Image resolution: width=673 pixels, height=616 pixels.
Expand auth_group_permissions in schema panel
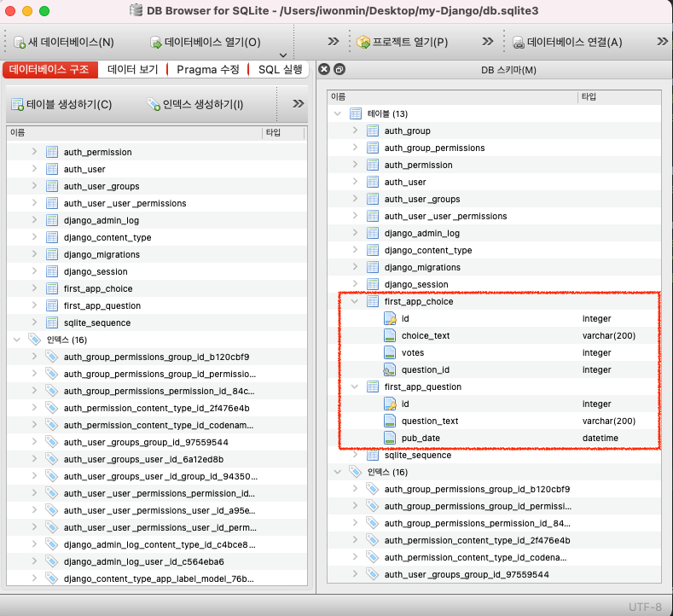click(x=355, y=148)
